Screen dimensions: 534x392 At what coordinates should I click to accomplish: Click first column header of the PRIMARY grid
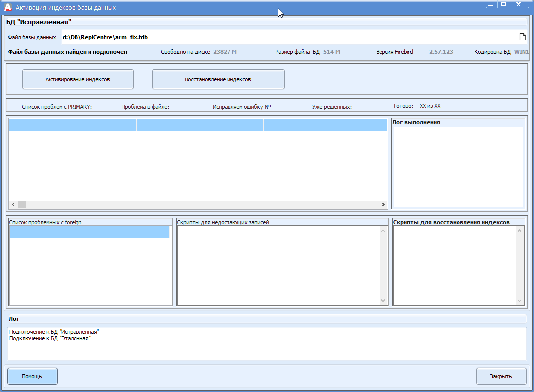(73, 125)
